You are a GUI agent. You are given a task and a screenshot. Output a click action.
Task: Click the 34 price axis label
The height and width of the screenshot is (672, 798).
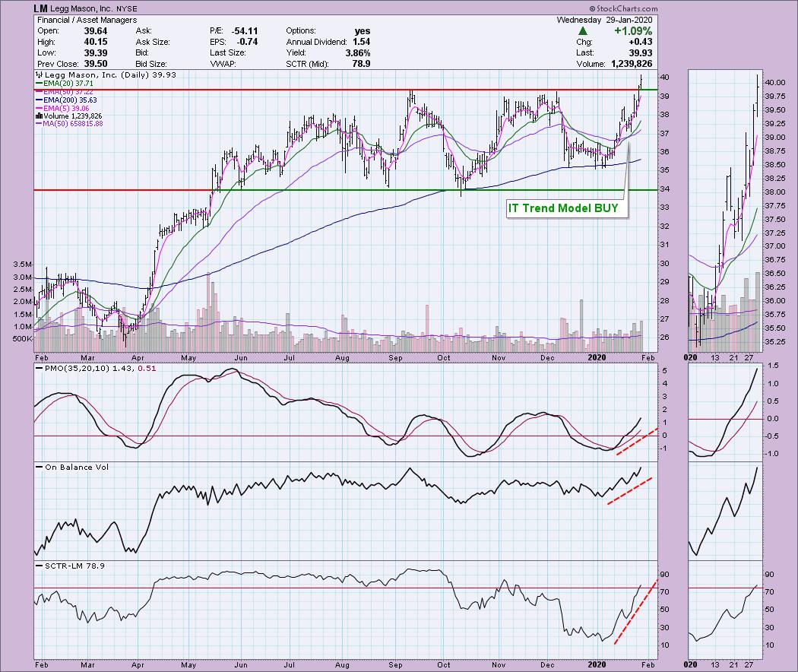point(664,189)
